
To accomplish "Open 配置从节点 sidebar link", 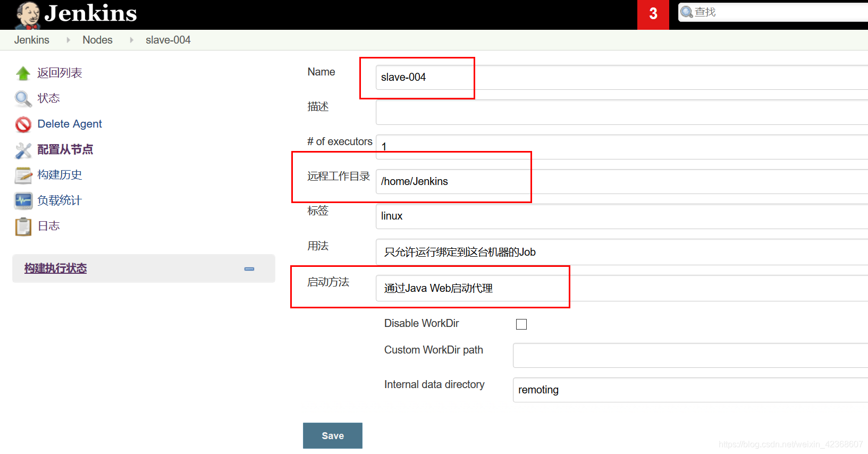I will (x=65, y=149).
